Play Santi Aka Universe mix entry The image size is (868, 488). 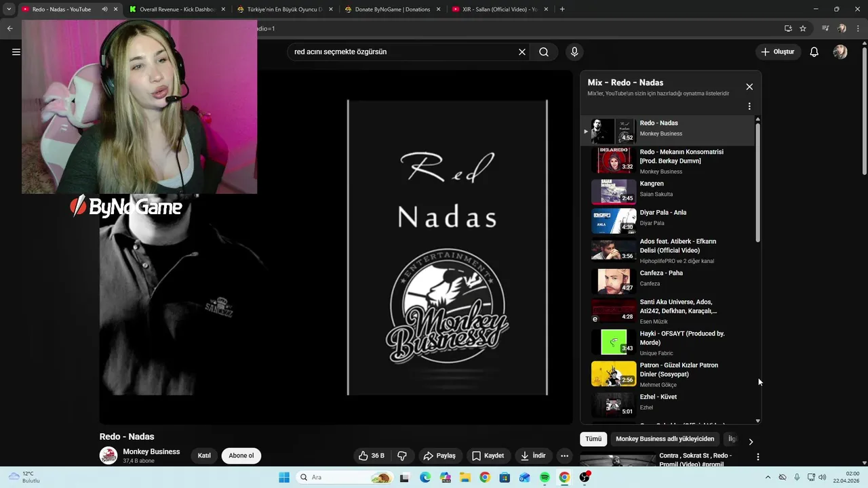[668, 310]
